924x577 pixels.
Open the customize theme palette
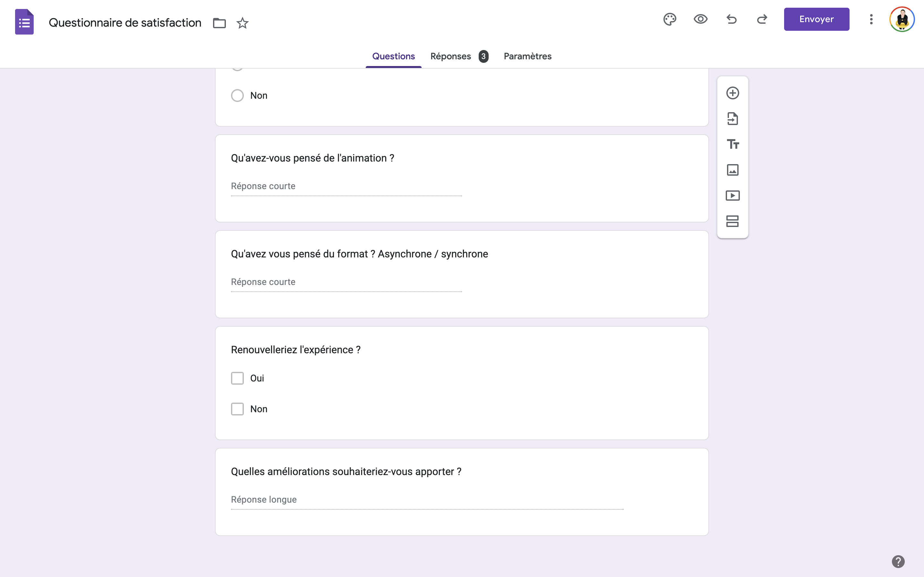tap(670, 19)
